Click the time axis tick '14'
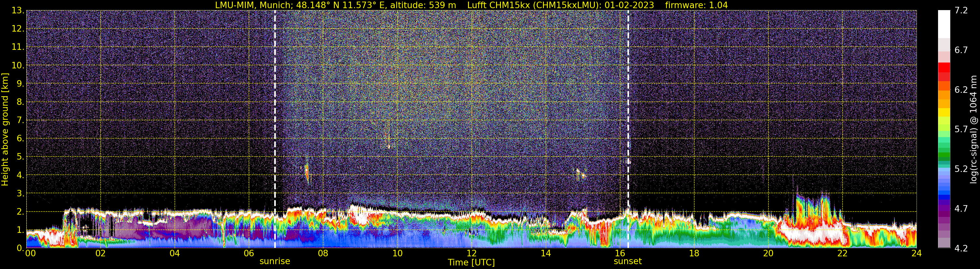This screenshot has width=980, height=269. tap(545, 253)
